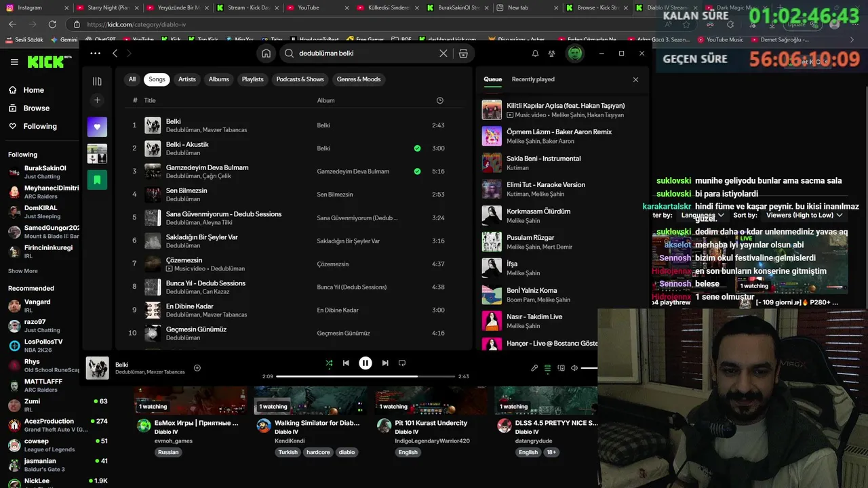Open Spotify Home
The height and width of the screenshot is (488, 868).
click(x=266, y=53)
